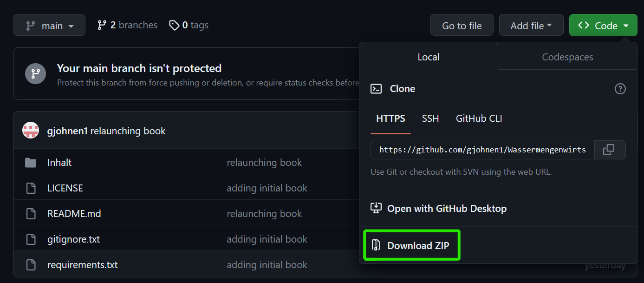Click the gjohnen1 user avatar
644x283 pixels.
pyautogui.click(x=31, y=131)
